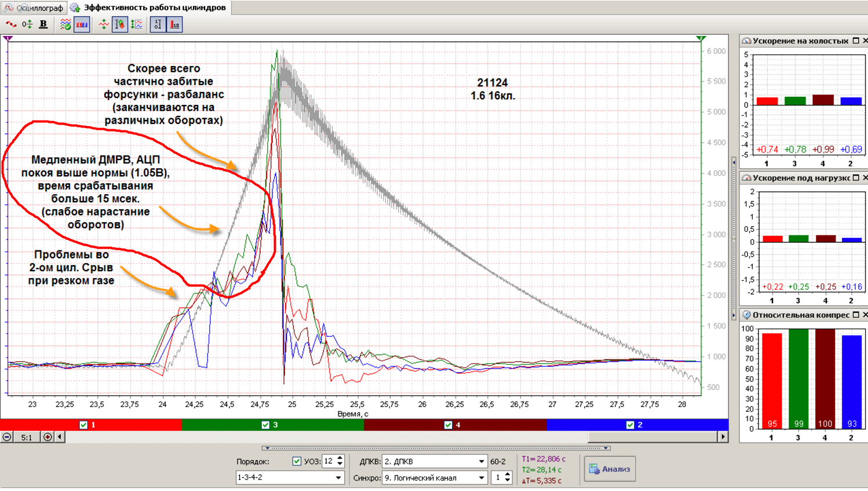Toggle cylinder 1 checkbox in red bar

pyautogui.click(x=83, y=425)
